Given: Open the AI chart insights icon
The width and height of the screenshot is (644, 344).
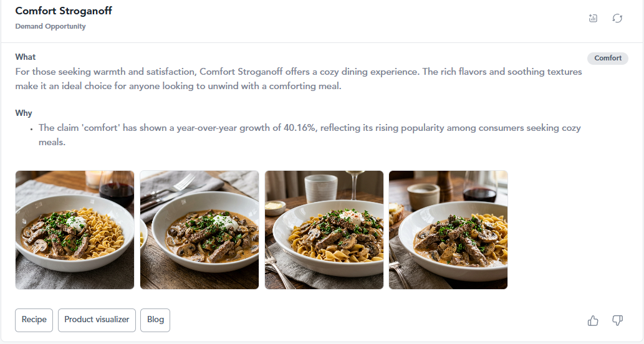Looking at the screenshot, I should click(x=593, y=18).
